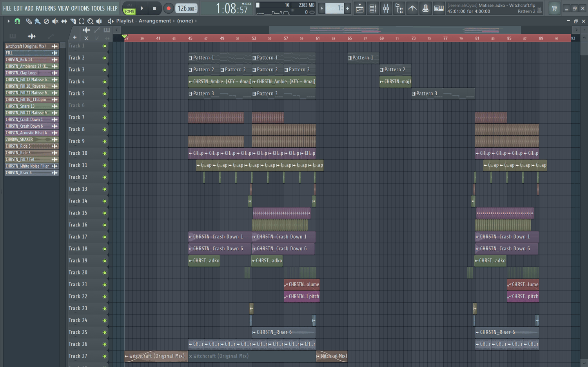Click the CHRSTN_Riser 6 clip on Track 25 at bar 53
This screenshot has height=367, width=588.
(x=284, y=333)
